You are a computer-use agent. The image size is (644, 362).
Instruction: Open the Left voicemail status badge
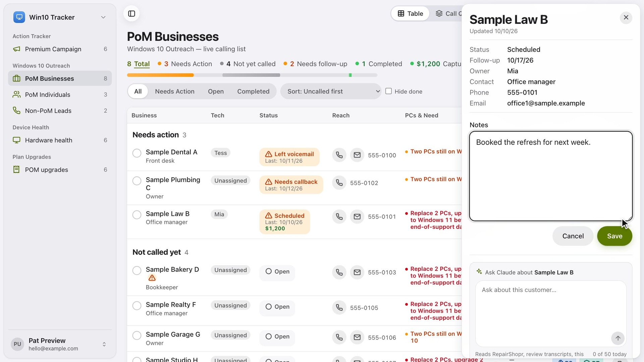tap(289, 157)
